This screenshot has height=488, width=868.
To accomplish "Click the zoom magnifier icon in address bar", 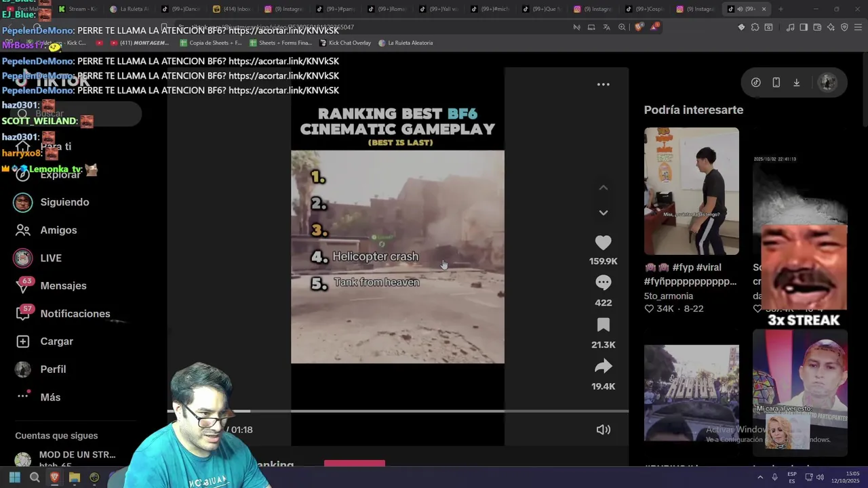I will pos(622,27).
